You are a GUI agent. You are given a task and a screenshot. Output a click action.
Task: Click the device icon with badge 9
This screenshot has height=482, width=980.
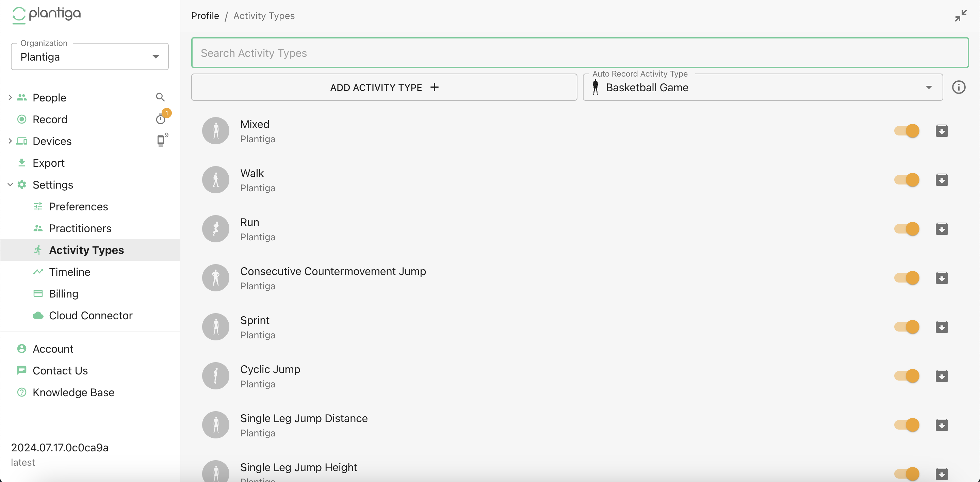click(161, 141)
